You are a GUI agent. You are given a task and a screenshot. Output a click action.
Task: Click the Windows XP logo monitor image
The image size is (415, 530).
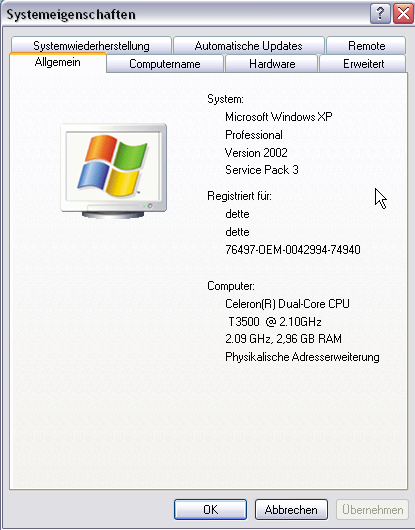(x=114, y=171)
